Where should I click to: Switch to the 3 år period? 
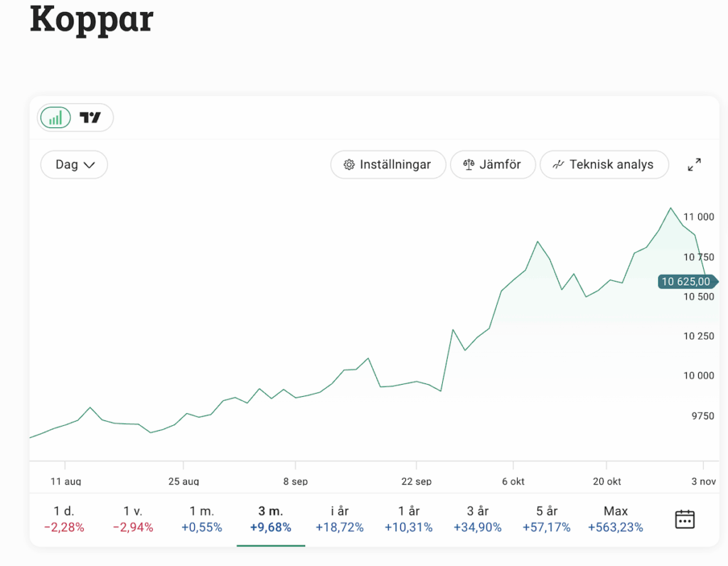pyautogui.click(x=478, y=519)
